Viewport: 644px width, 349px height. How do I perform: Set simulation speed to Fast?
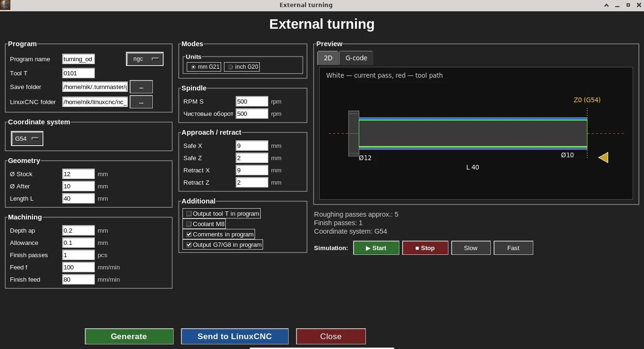click(x=513, y=248)
